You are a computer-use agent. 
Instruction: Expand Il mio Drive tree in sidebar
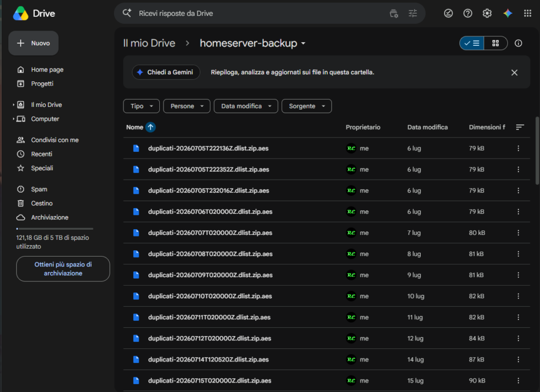click(x=13, y=105)
